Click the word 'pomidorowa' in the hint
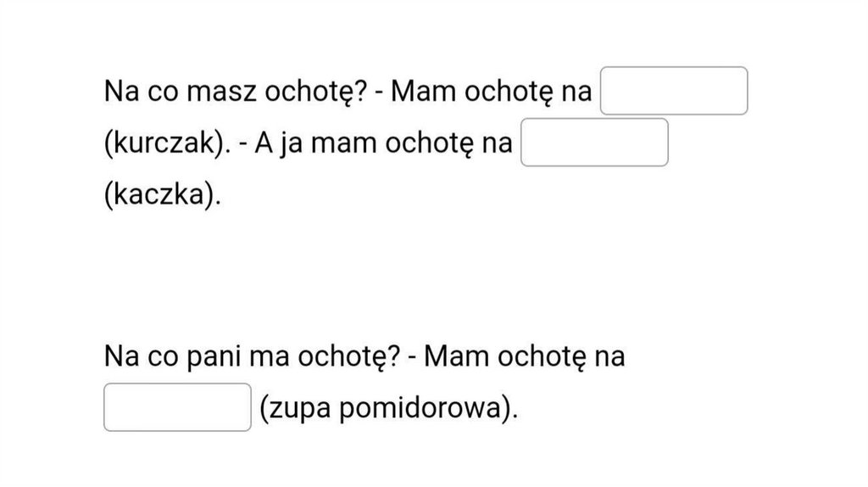 click(423, 408)
